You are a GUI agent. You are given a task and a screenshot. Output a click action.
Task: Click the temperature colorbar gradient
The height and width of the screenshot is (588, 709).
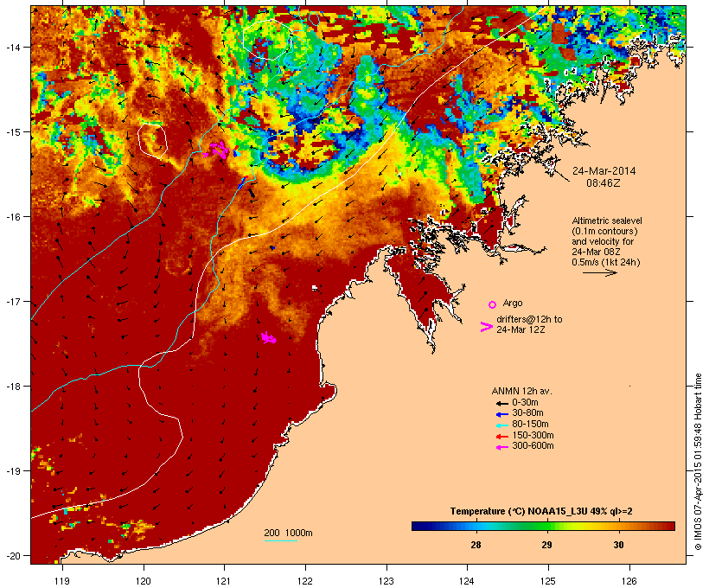tap(543, 526)
